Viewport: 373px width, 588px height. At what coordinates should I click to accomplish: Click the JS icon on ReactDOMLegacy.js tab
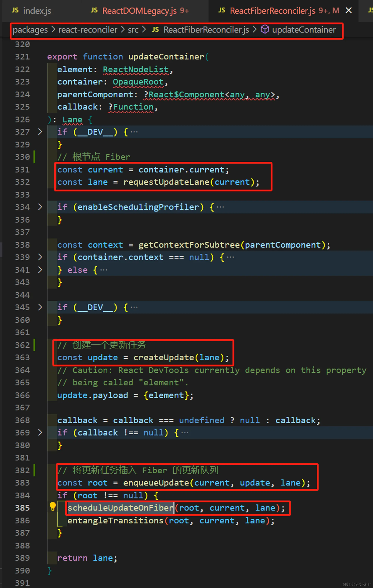click(x=94, y=10)
